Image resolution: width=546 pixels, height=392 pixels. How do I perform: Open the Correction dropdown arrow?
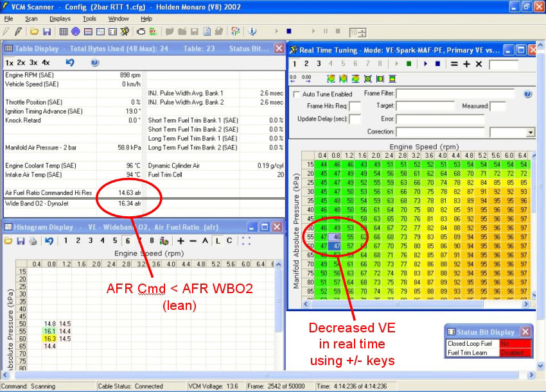(531, 132)
